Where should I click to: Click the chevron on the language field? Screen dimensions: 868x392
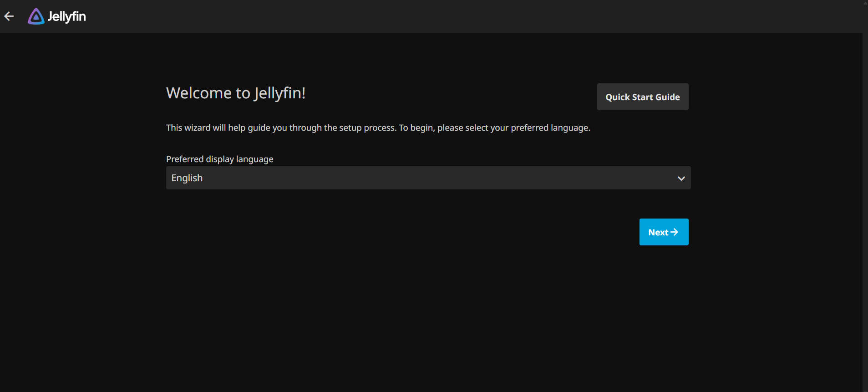click(681, 178)
